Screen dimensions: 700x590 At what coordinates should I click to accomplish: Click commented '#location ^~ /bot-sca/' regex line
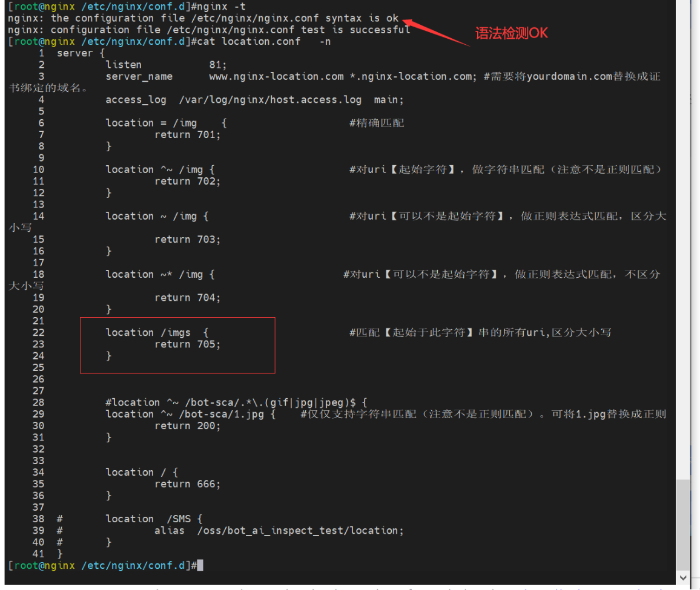236,402
